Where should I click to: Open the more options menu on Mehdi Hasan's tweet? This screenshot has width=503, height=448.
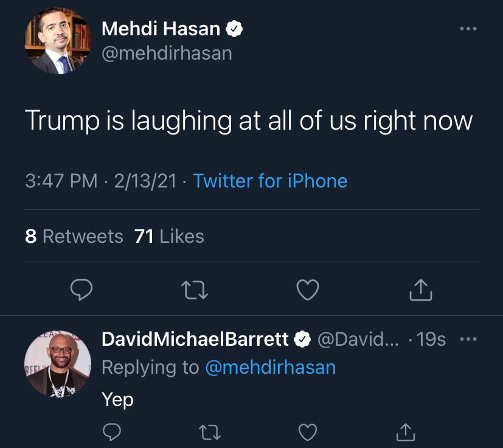click(x=468, y=28)
